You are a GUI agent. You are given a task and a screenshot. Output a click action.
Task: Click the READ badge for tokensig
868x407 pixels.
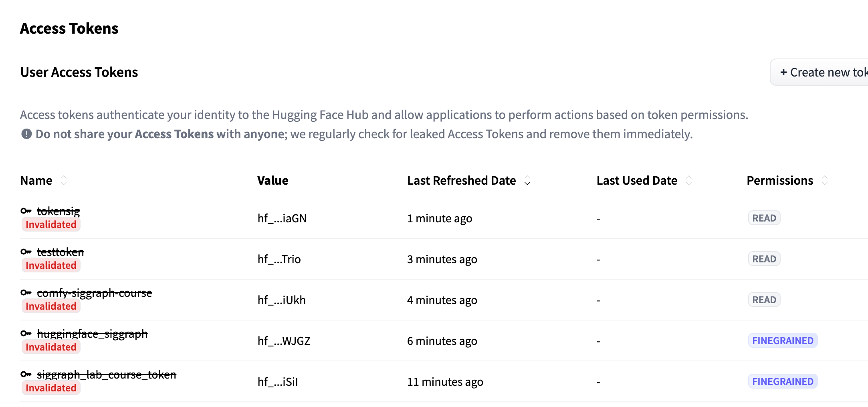point(764,218)
